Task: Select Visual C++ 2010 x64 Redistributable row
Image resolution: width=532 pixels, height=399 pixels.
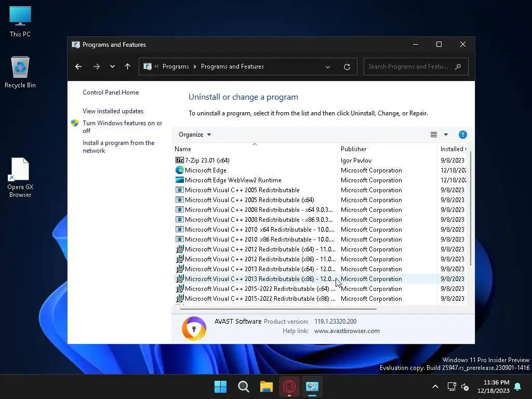Action: pyautogui.click(x=321, y=229)
